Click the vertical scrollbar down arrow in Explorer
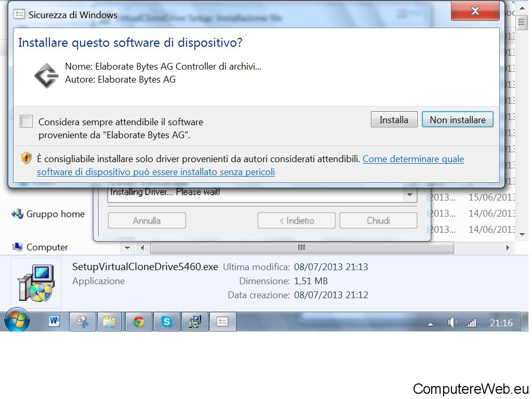532x399 pixels. 522,234
